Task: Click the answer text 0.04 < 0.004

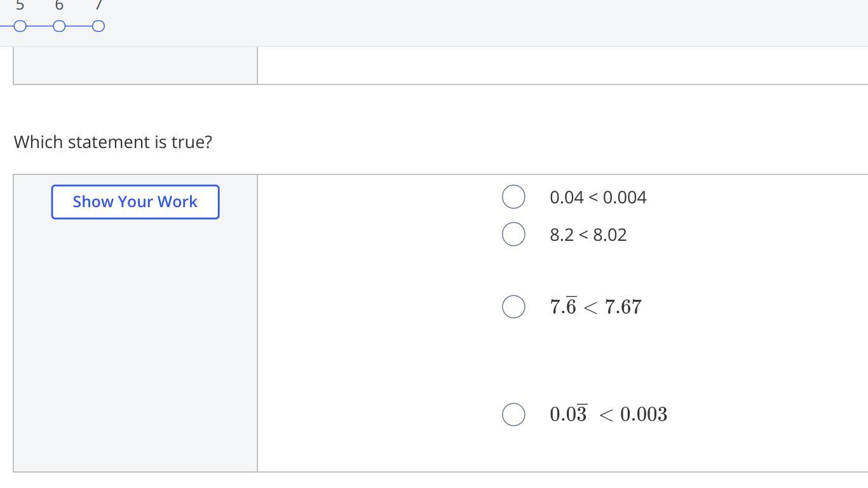Action: tap(598, 198)
